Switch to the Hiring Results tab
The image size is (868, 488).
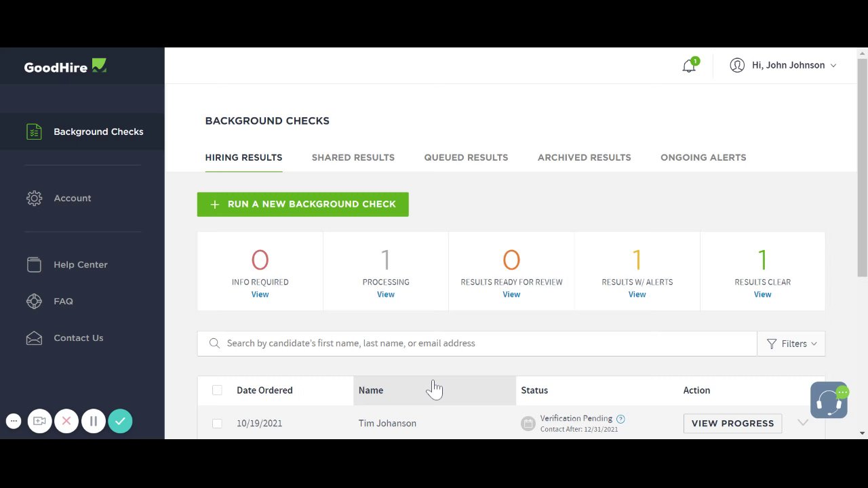click(x=243, y=157)
